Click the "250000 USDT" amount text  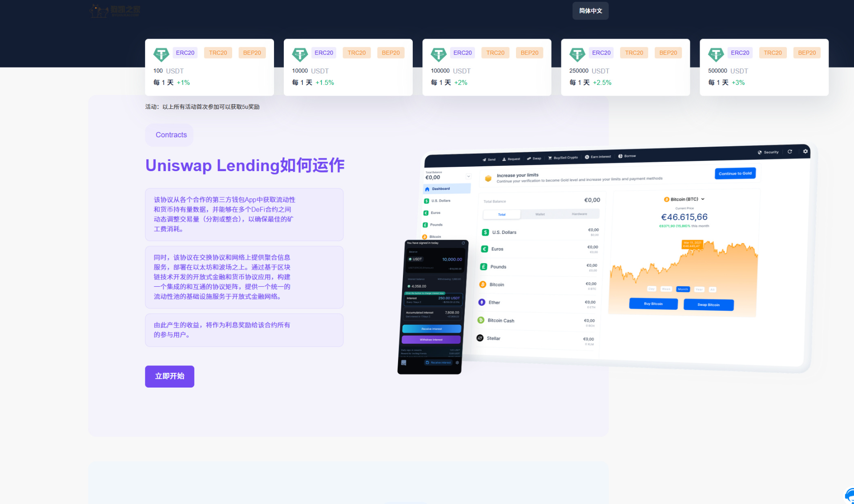point(589,71)
